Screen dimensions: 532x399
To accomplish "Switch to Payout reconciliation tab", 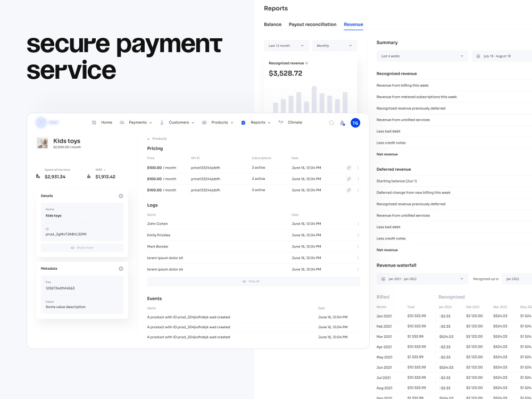I will coord(312,24).
